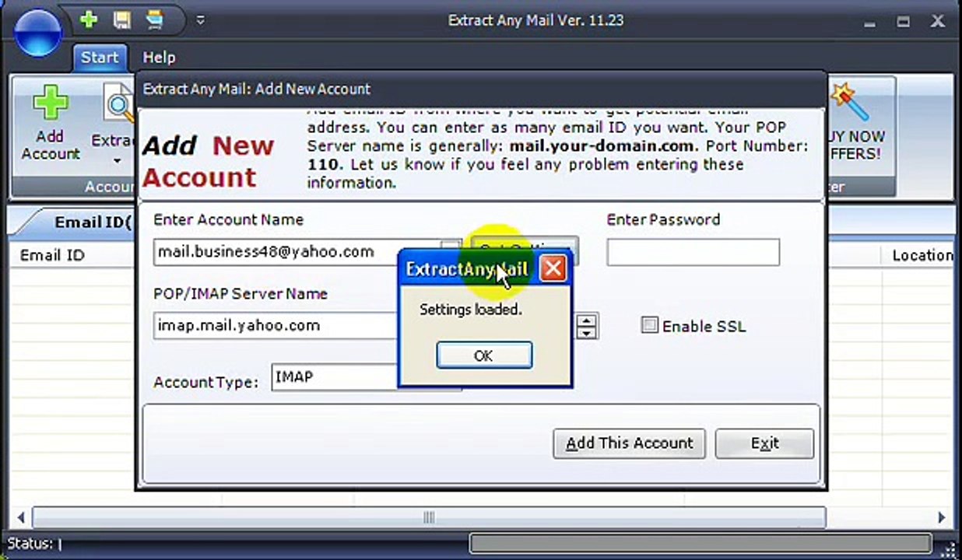Click the save disk quick access icon
The width and height of the screenshot is (962, 560).
122,19
